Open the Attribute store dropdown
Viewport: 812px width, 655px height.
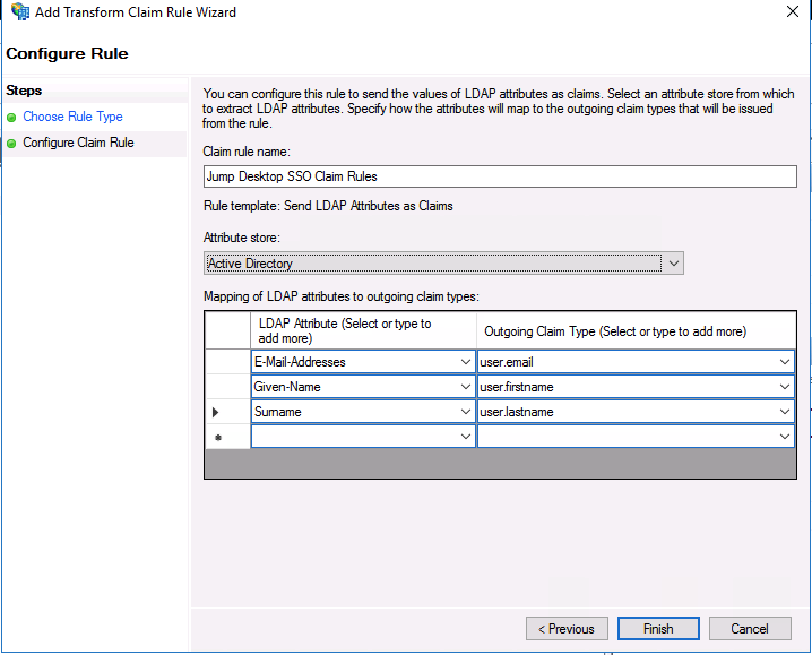pyautogui.click(x=673, y=262)
